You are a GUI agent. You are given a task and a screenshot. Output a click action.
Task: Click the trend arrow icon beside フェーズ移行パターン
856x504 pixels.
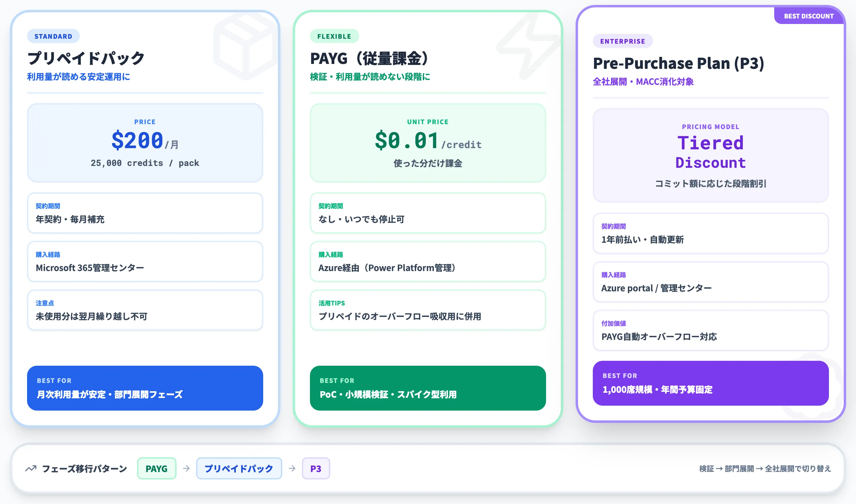[31, 468]
